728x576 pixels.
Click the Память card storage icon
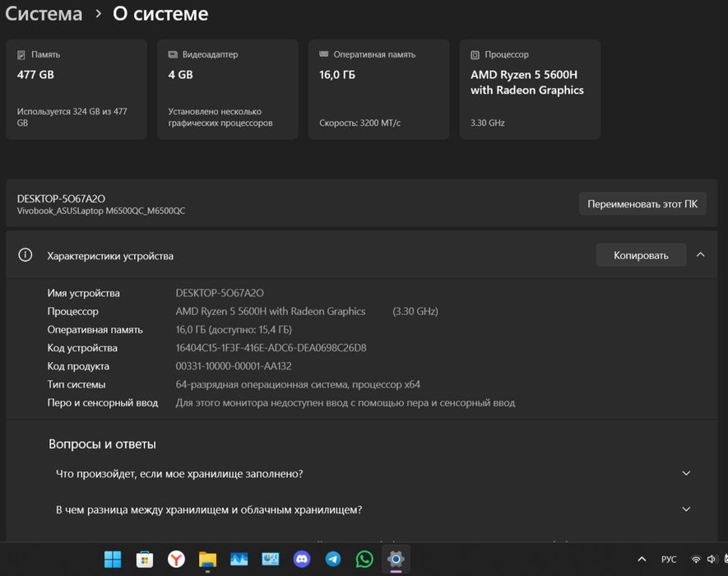click(21, 55)
